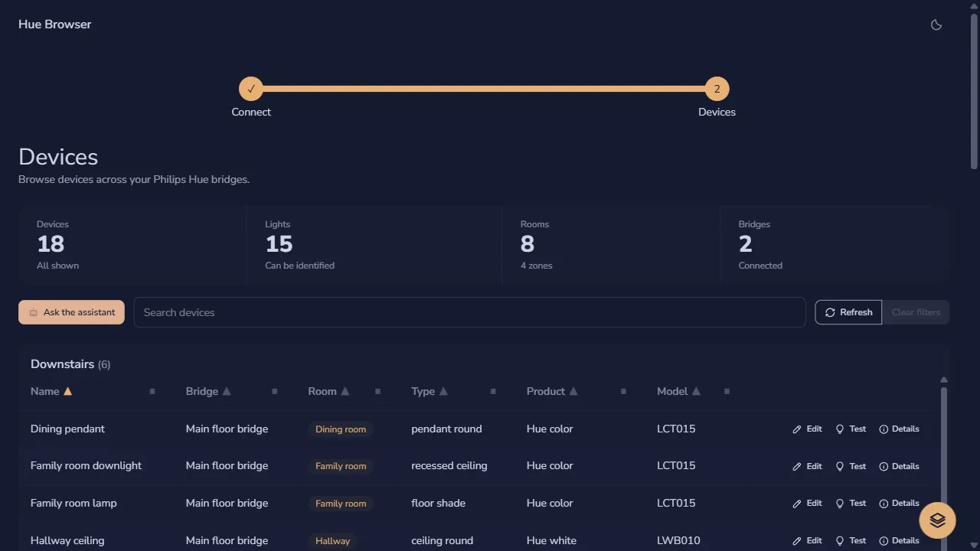Image resolution: width=980 pixels, height=551 pixels.
Task: Open the Name column filter menu icon
Action: coord(152,391)
